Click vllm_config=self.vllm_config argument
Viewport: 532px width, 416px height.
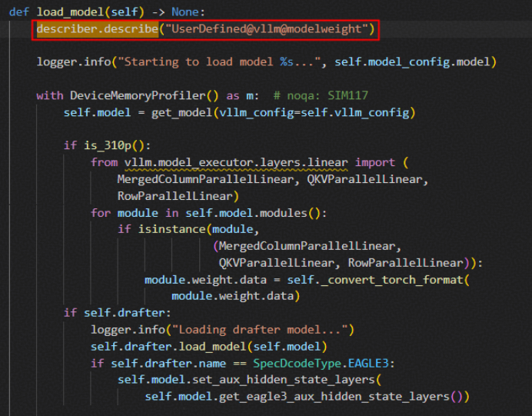314,112
